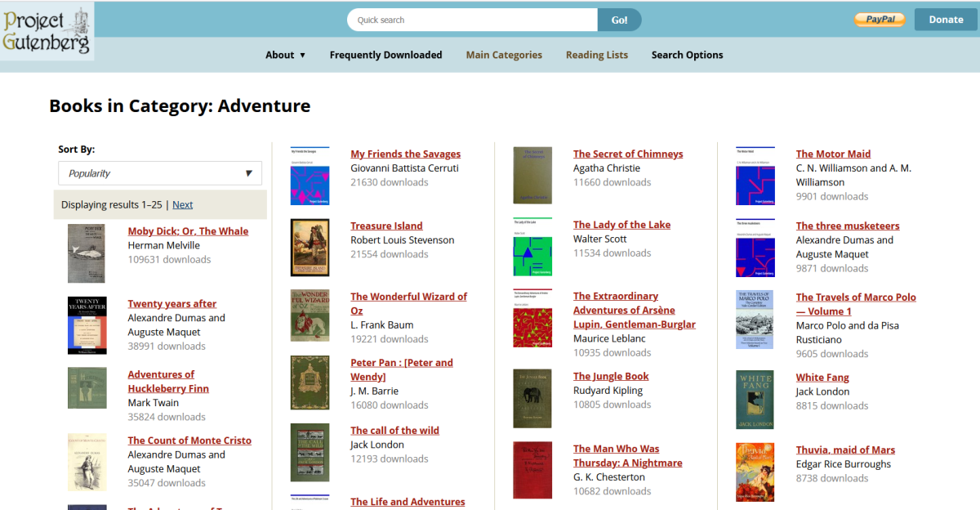Viewport: 980px width, 510px height.
Task: Open Reading Lists page
Action: (x=597, y=55)
